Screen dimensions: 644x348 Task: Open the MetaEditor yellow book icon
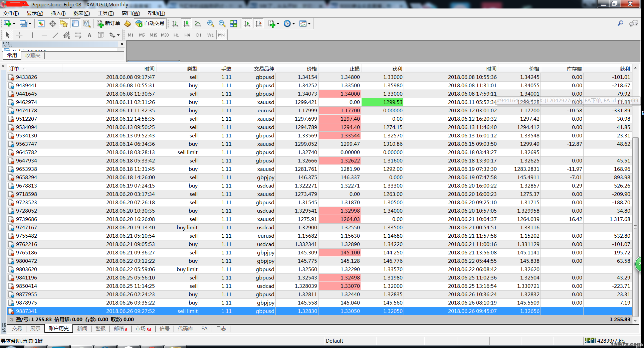click(128, 23)
